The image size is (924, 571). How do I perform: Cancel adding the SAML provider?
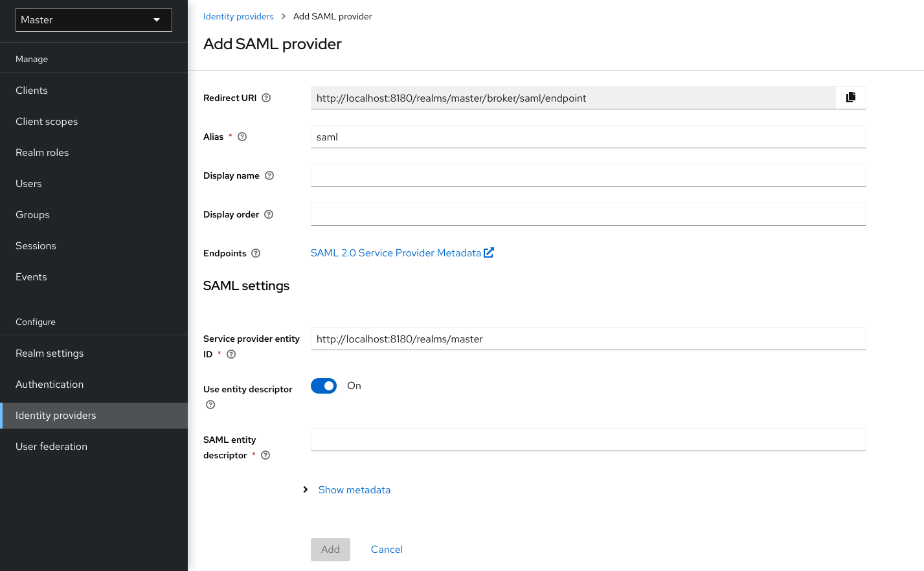[386, 549]
